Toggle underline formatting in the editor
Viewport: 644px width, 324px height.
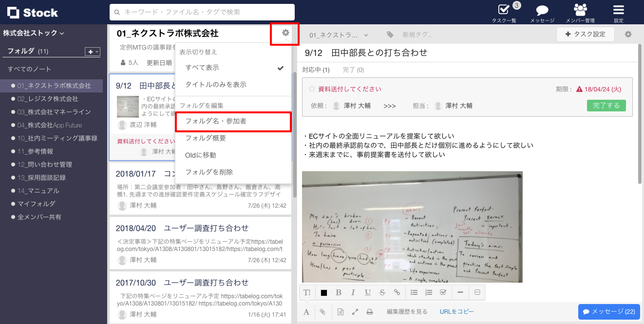(x=368, y=292)
